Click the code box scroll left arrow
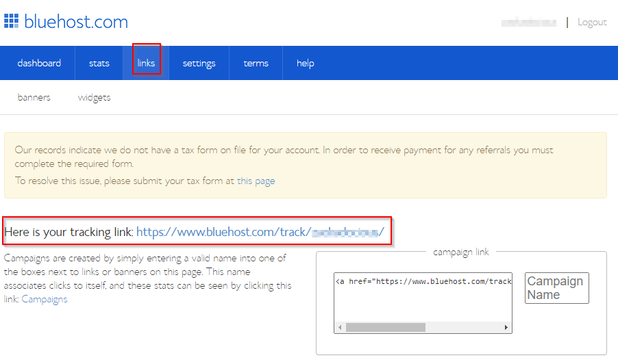The width and height of the screenshot is (618, 364). (340, 328)
